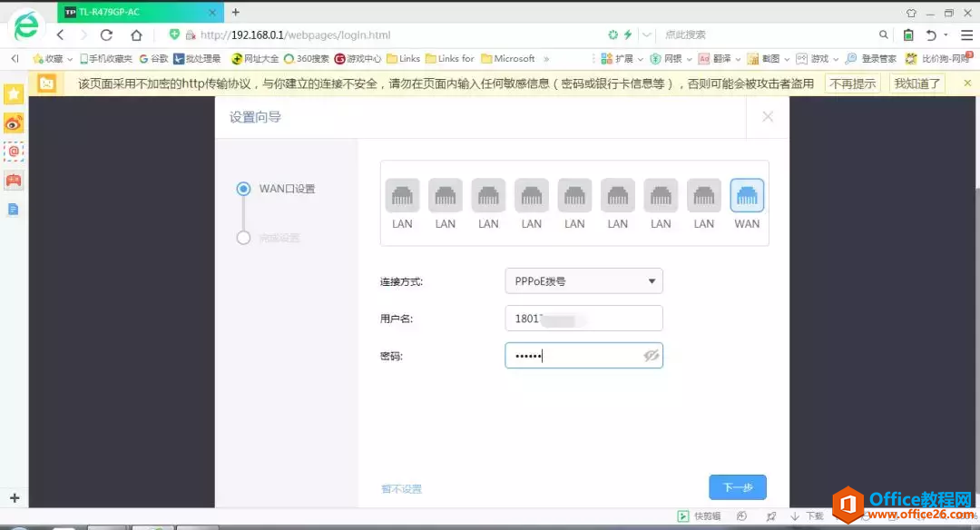Click the 暂不设置 skip link
Viewport: 980px width, 530px height.
point(401,489)
